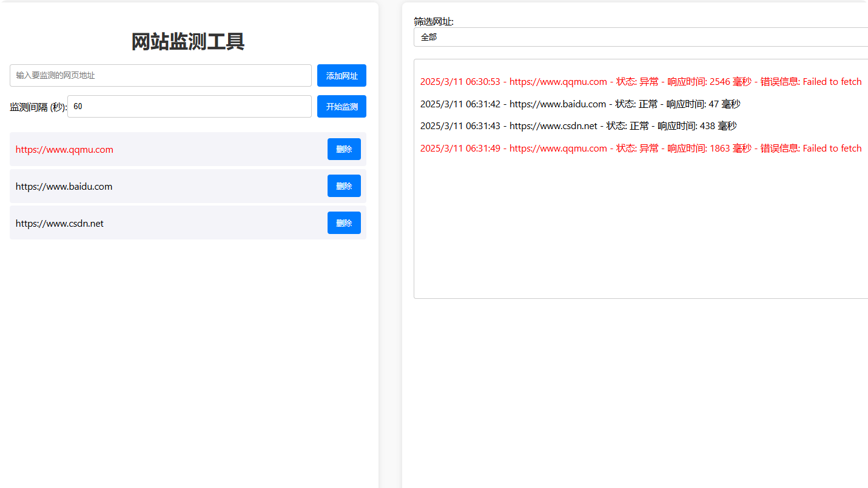Delete the https://www.qqmu.com entry
The height and width of the screenshot is (488, 868).
[344, 149]
